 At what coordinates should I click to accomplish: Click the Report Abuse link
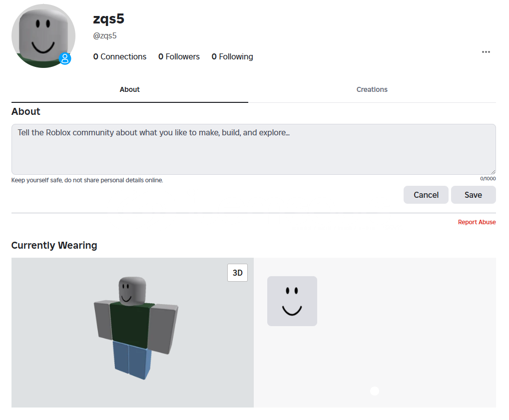pos(477,222)
